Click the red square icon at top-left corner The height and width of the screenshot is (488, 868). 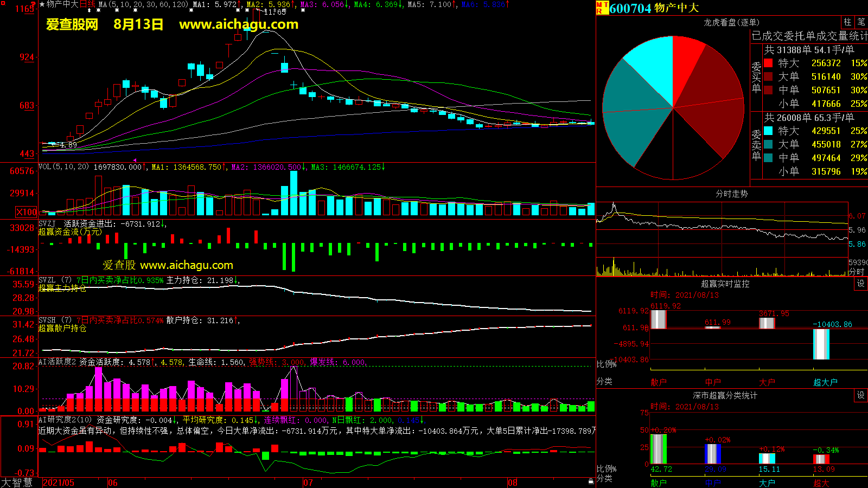(x=3, y=4)
